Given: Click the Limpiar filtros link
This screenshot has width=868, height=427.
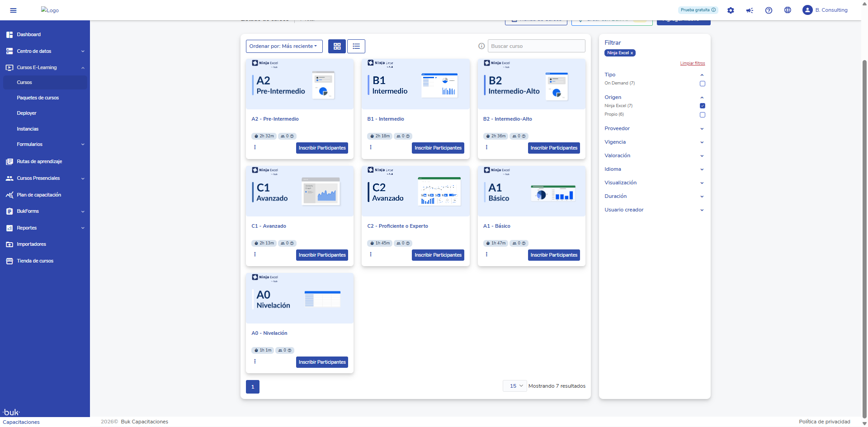Looking at the screenshot, I should pyautogui.click(x=692, y=63).
